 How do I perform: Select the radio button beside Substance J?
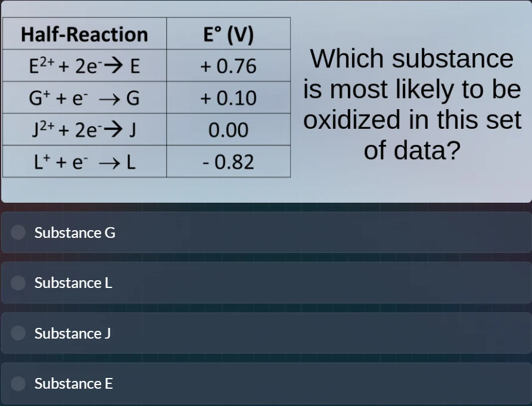click(18, 333)
